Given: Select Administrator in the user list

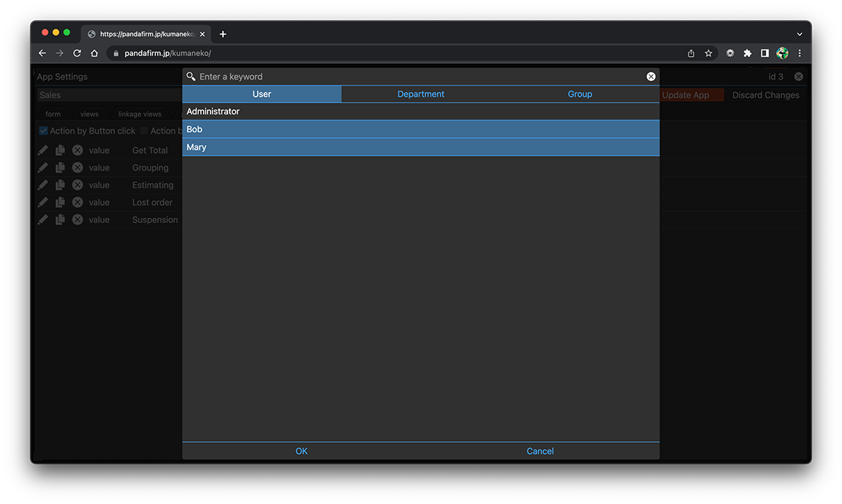Looking at the screenshot, I should [420, 111].
